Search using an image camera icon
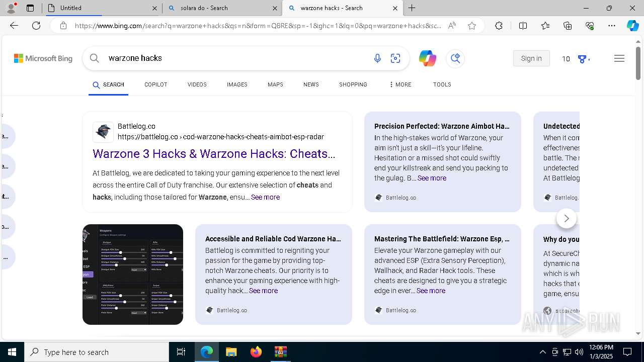The image size is (644, 362). point(395,58)
